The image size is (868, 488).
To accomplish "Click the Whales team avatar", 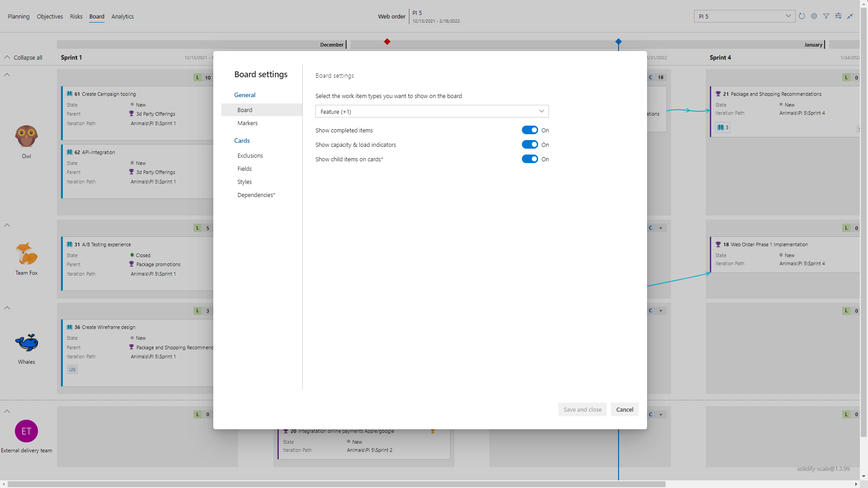I will pyautogui.click(x=26, y=343).
